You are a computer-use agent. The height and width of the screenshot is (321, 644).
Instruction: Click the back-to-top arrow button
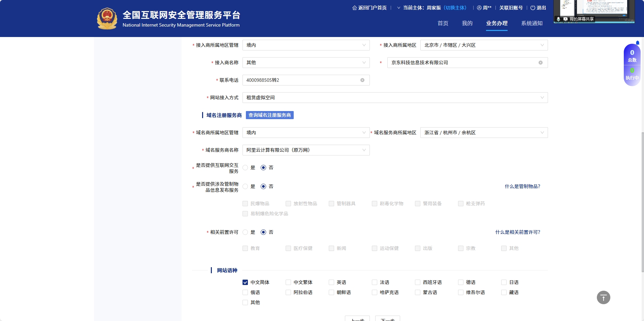[603, 297]
